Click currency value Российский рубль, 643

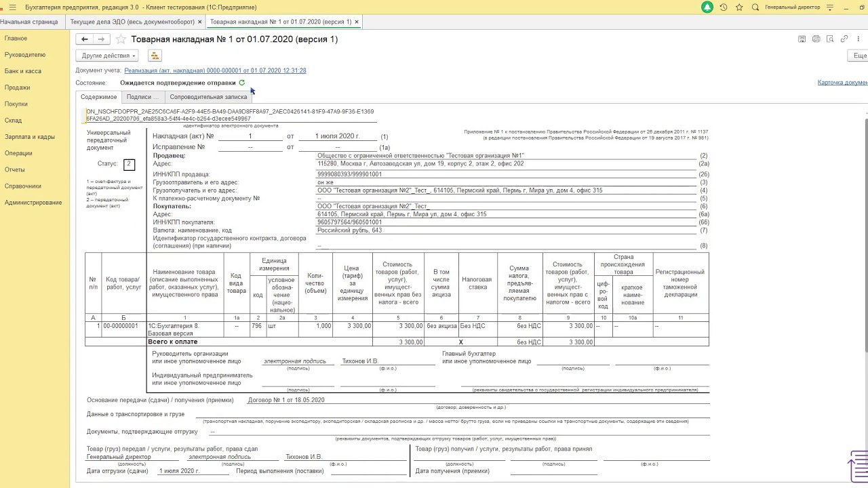(x=349, y=230)
